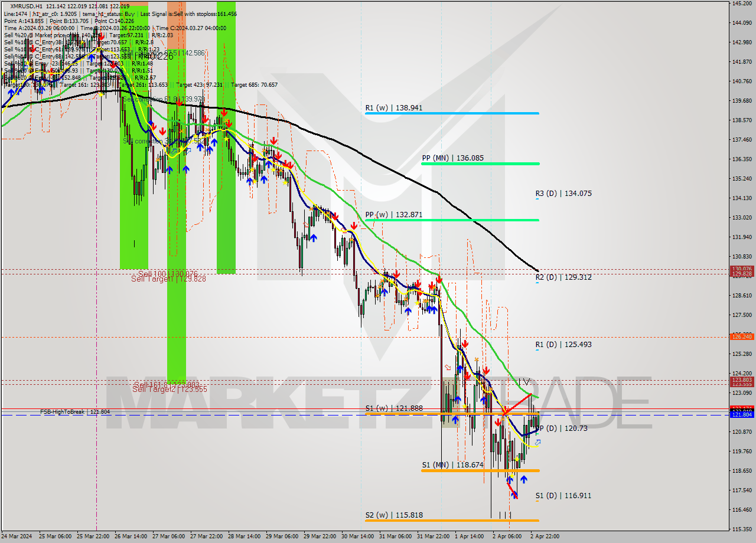Click the 117.540 price axis value
Image resolution: width=756 pixels, height=543 pixels.
coord(741,490)
